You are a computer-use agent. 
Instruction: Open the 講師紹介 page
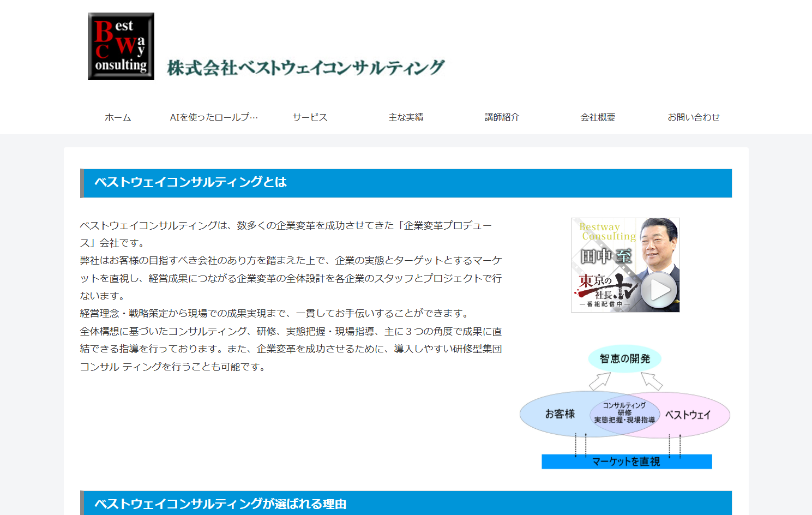point(502,116)
